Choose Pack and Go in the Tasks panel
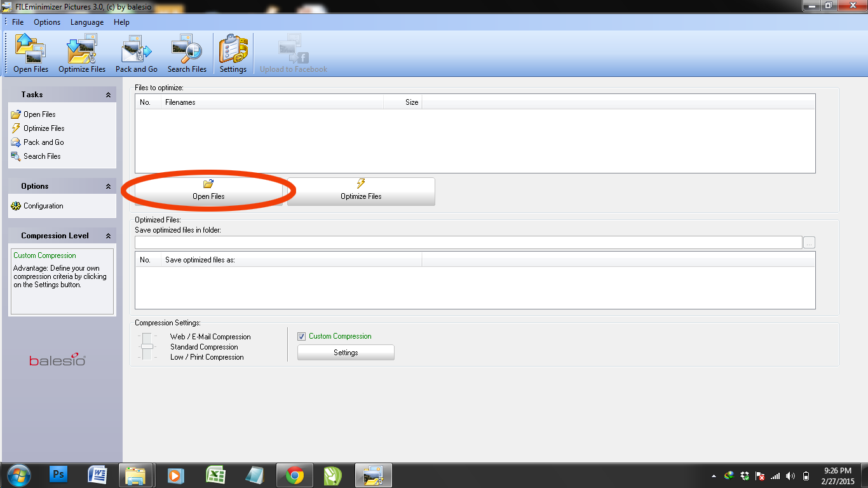 (37, 142)
